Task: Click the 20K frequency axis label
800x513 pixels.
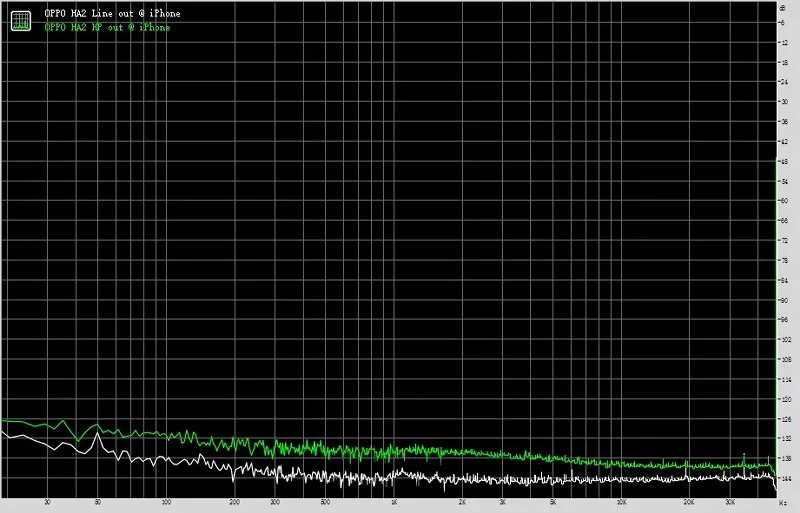Action: (x=689, y=502)
